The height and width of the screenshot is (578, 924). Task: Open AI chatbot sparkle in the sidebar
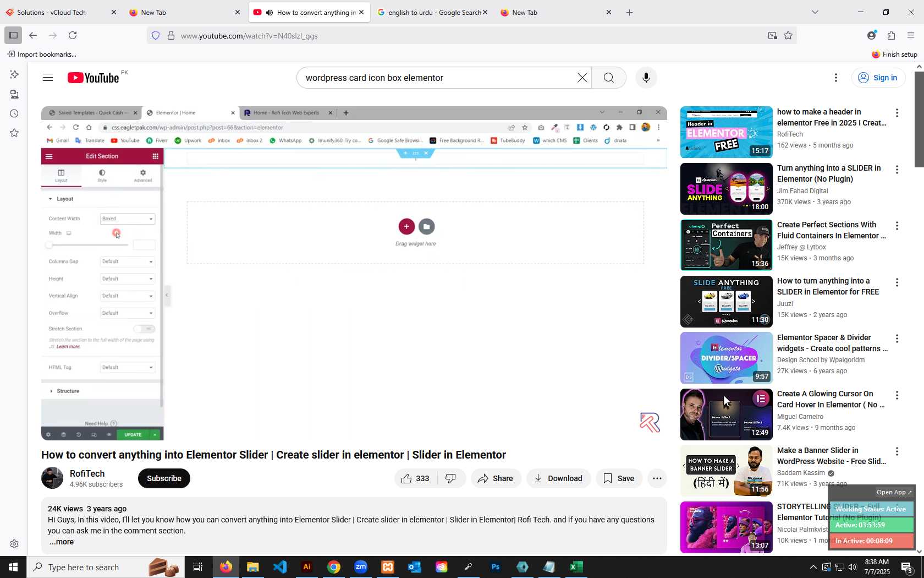pos(14,74)
